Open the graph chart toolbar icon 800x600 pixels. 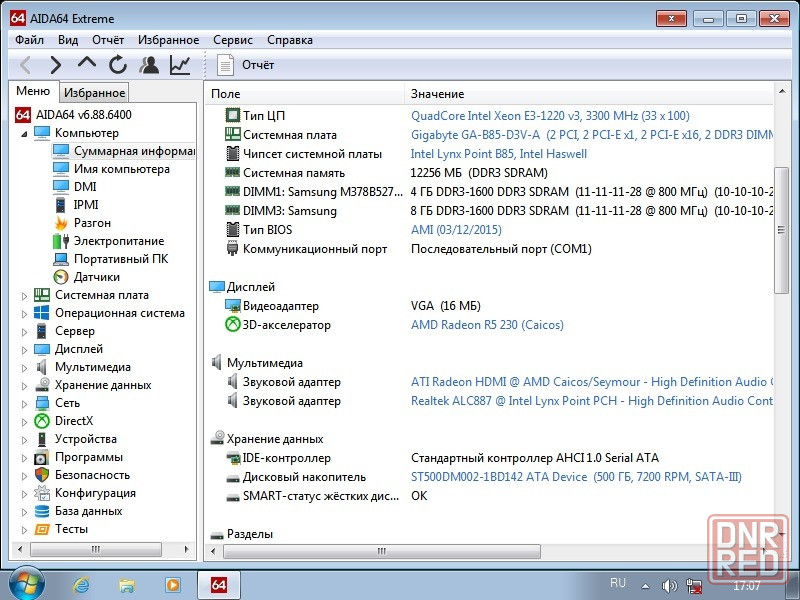click(x=180, y=65)
